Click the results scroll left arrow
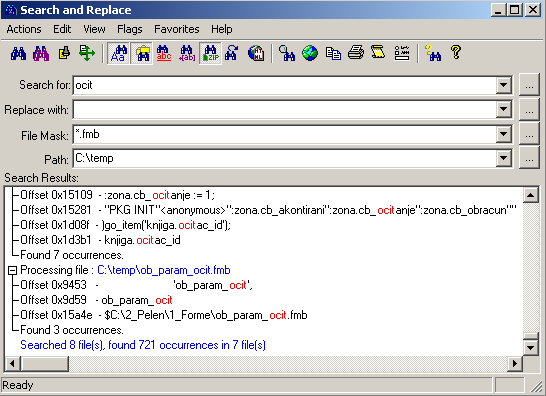 (x=12, y=364)
